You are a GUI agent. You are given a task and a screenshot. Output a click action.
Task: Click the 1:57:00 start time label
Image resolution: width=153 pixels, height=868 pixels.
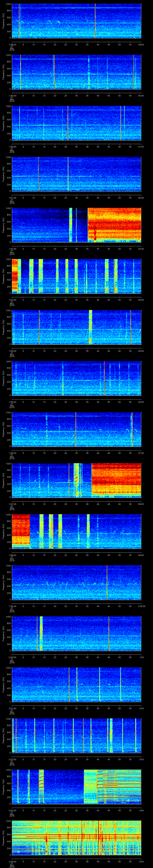pos(12,504)
